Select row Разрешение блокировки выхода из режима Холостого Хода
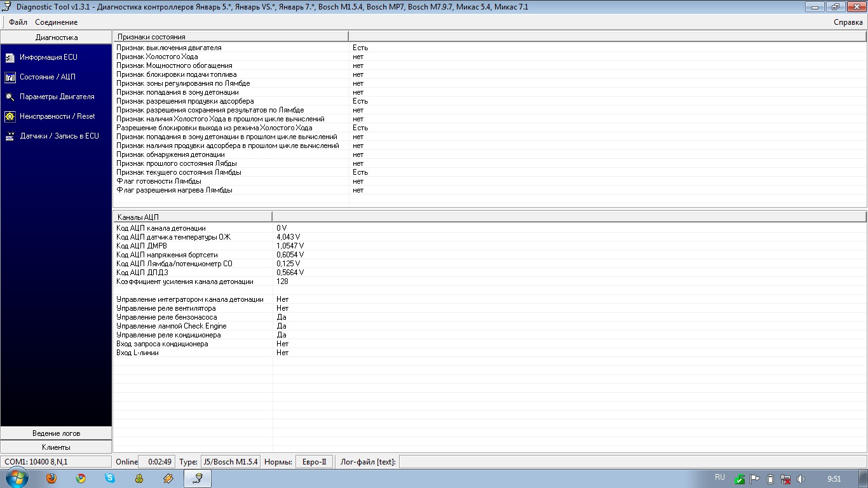The width and height of the screenshot is (868, 488). click(490, 128)
